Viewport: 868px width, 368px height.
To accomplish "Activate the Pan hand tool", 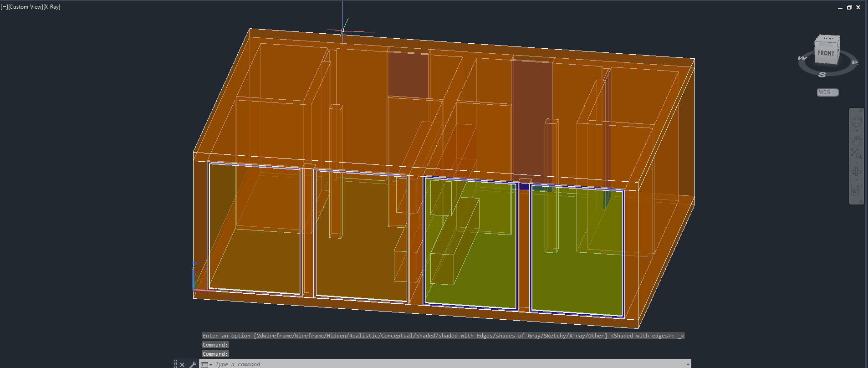I will (x=857, y=140).
